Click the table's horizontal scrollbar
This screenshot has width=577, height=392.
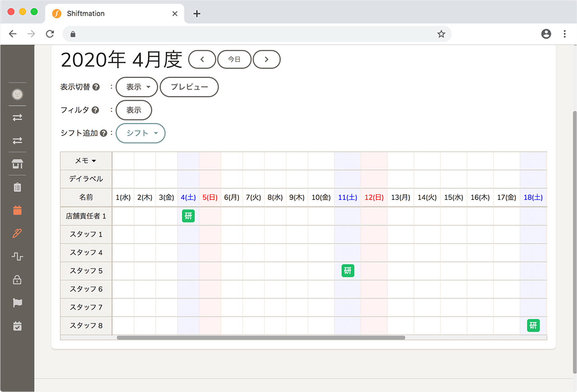(261, 337)
